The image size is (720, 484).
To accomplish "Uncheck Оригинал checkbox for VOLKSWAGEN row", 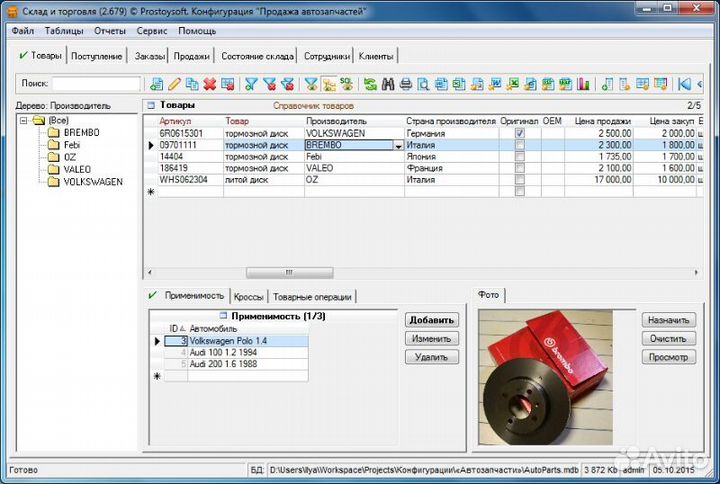I will point(518,133).
